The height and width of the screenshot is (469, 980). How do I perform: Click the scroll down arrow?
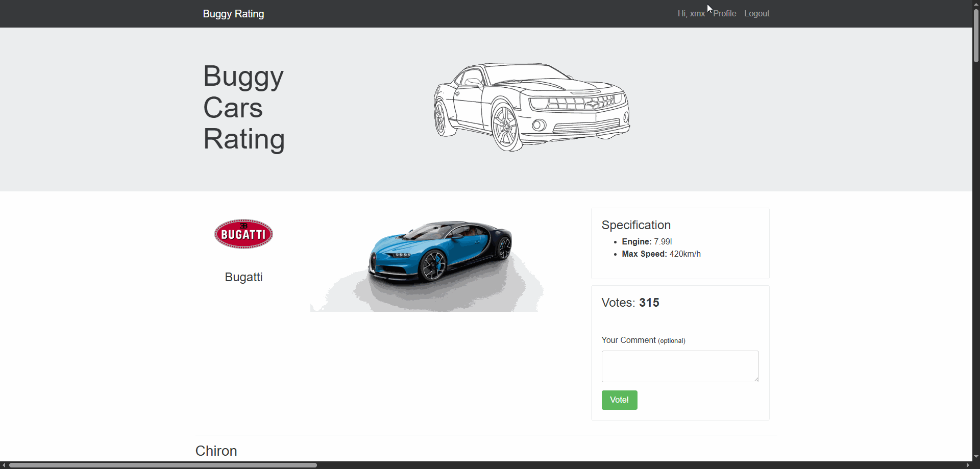click(976, 457)
